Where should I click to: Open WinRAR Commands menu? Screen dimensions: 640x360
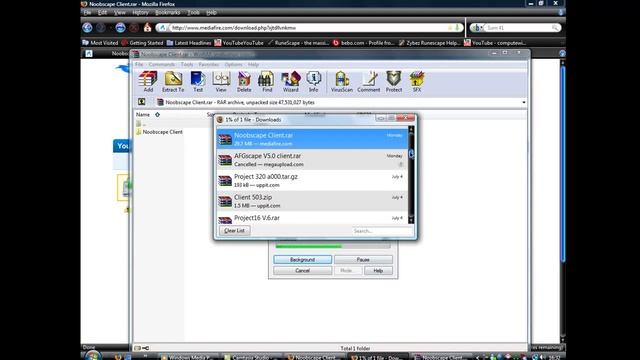tap(162, 64)
